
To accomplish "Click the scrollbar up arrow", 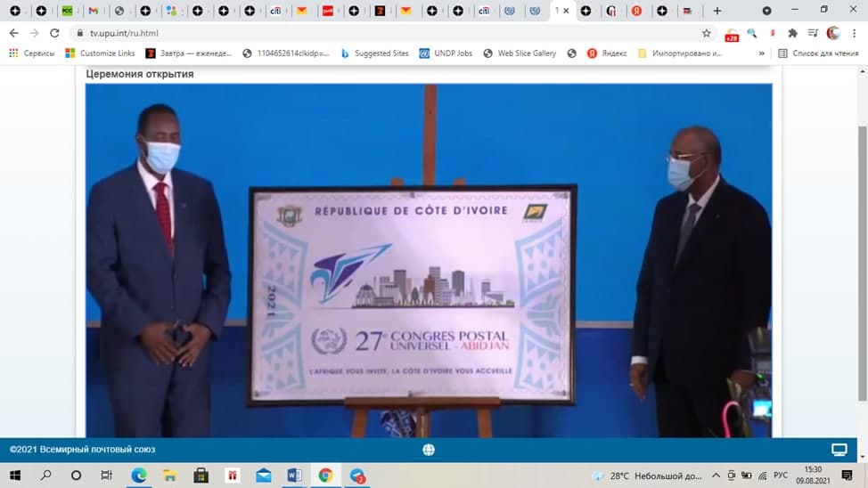I will pos(862,71).
